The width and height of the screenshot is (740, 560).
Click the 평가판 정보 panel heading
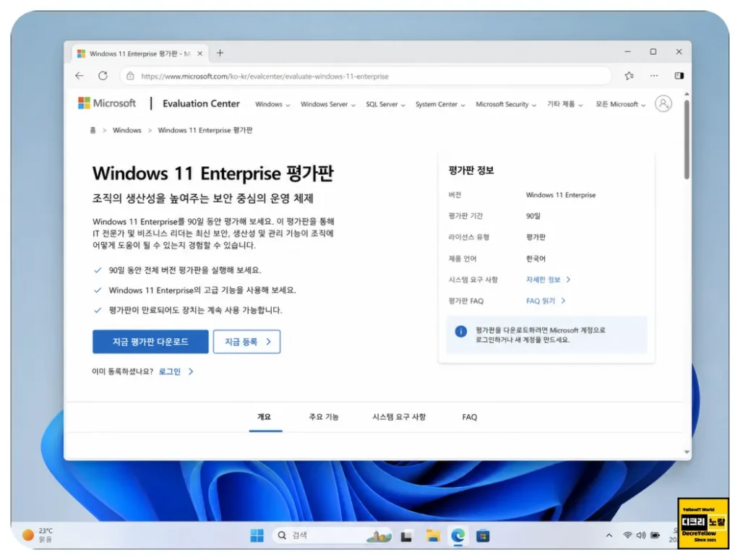pyautogui.click(x=471, y=171)
